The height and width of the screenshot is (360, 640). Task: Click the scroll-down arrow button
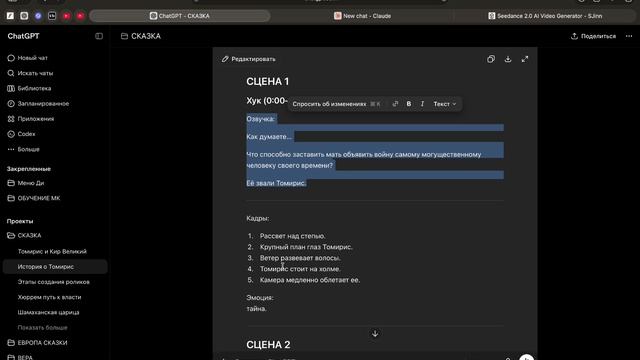click(x=375, y=334)
